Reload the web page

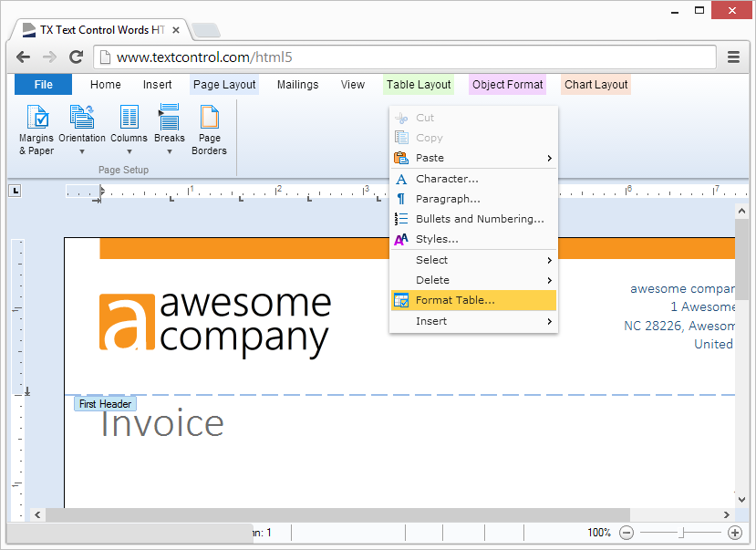pos(77,57)
